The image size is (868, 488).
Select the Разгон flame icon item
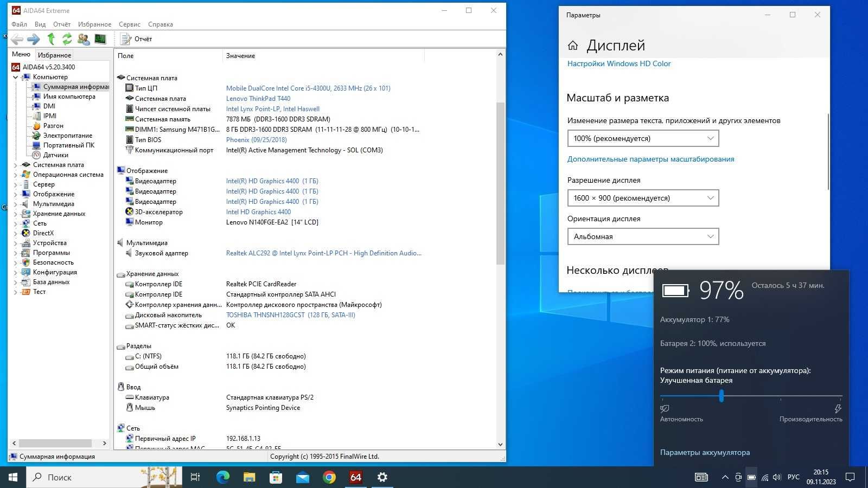36,126
